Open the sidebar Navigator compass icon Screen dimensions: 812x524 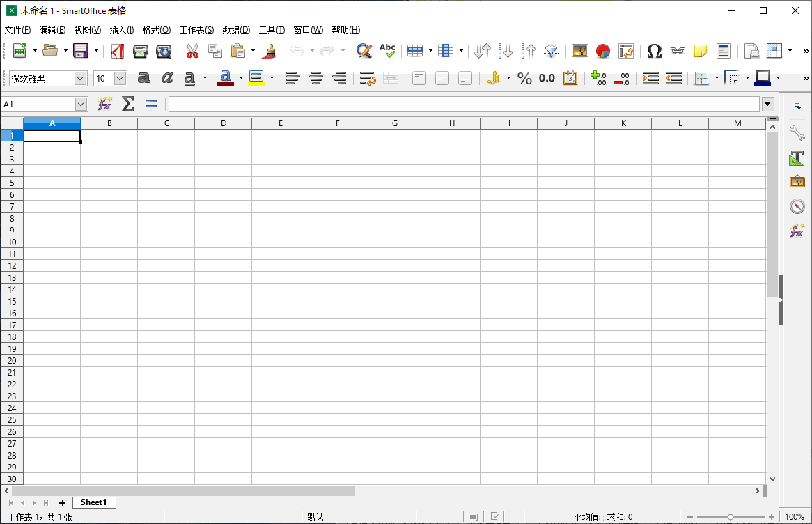797,206
